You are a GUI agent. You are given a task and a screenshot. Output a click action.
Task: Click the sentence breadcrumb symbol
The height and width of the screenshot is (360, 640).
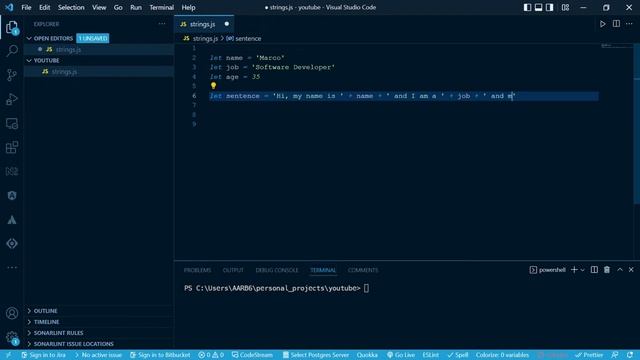click(x=244, y=38)
